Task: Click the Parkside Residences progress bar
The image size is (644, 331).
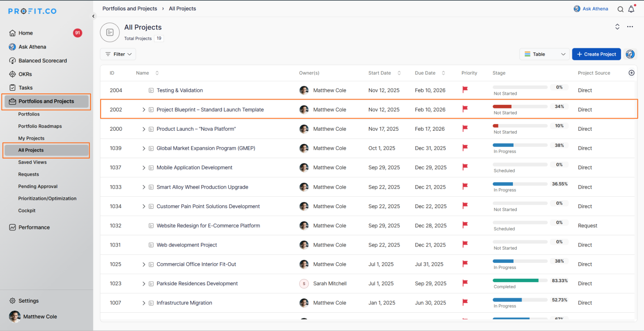Action: pos(520,281)
